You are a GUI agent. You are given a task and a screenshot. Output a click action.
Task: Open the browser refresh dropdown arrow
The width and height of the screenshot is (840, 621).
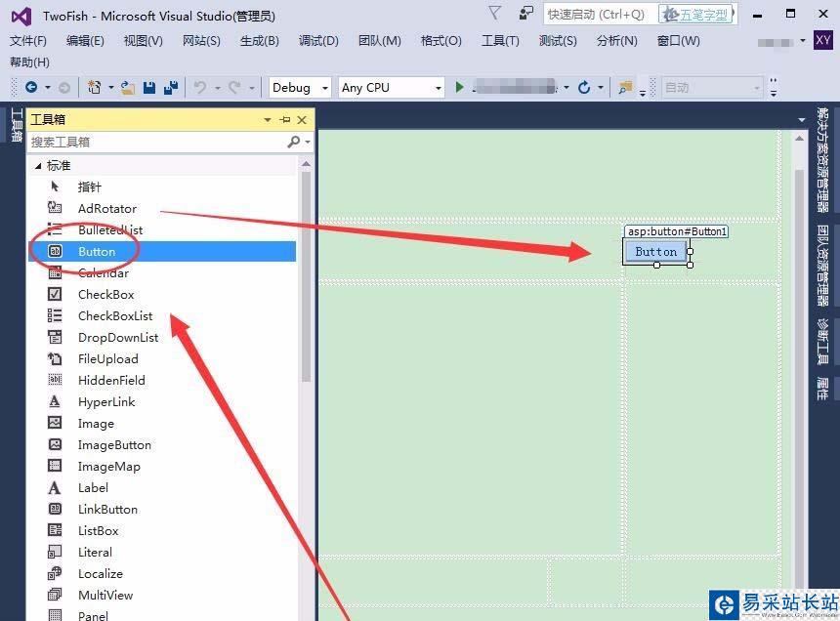[x=601, y=87]
